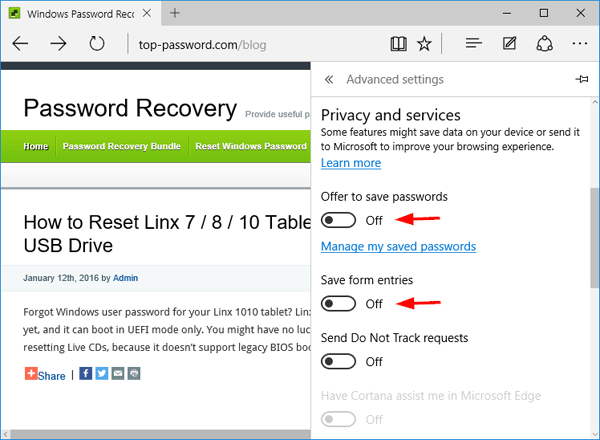The height and width of the screenshot is (440, 600).
Task: Click the 'Privacy and services' heading
Action: click(391, 115)
